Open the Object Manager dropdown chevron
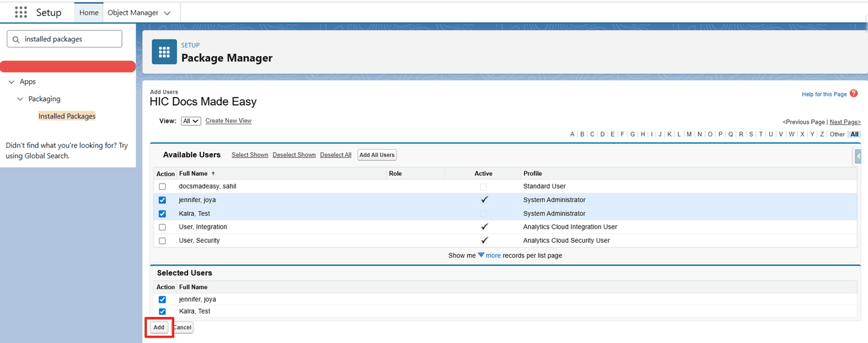Image resolution: width=868 pixels, height=343 pixels. point(167,13)
